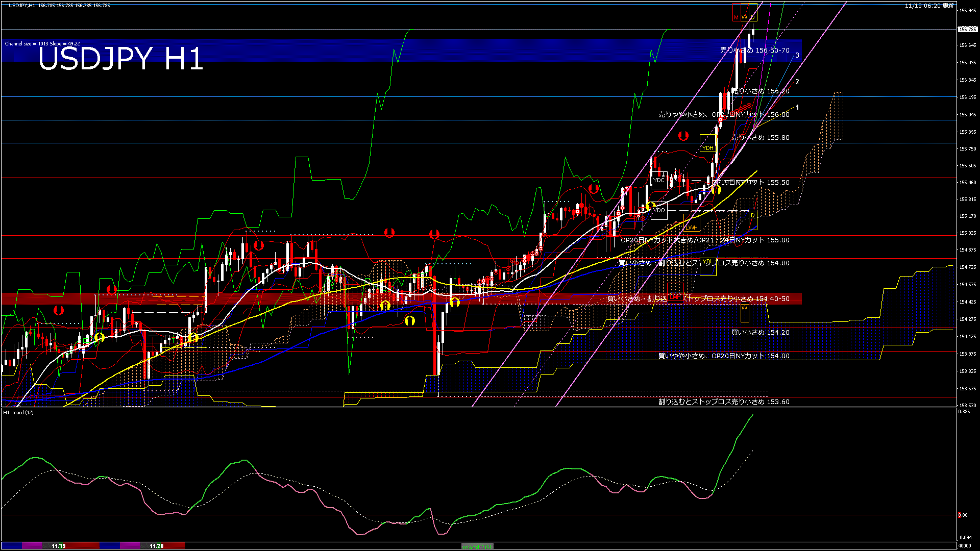Screen dimensions: 980x551
Task: Click the 売り小さめ 156.50-70 annotation text
Action: tap(754, 51)
